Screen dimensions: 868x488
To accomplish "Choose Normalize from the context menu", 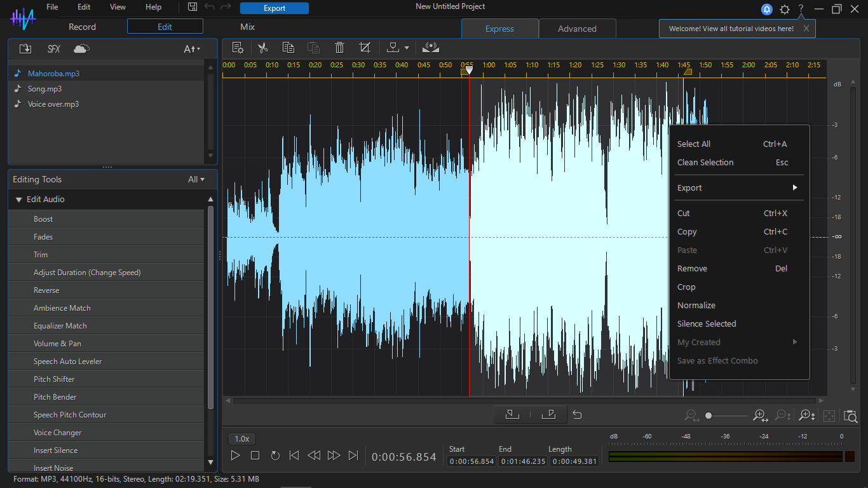I will tap(696, 306).
